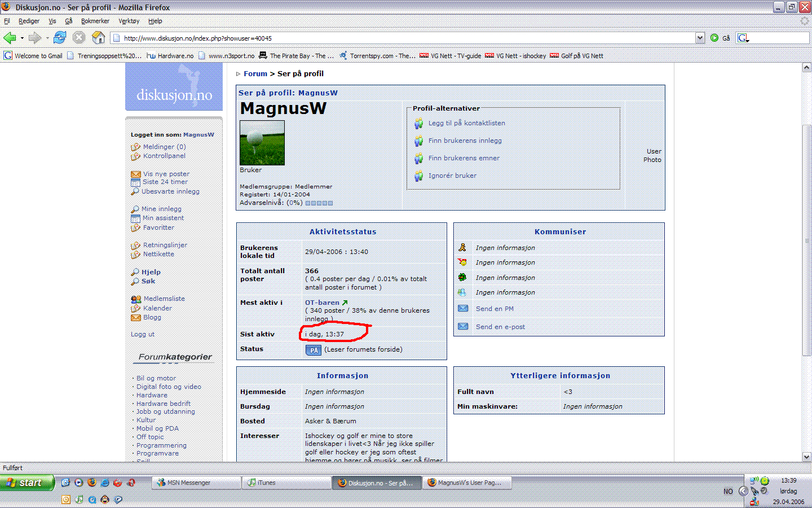The image size is (812, 508).
Task: Click the Søk sidebar link
Action: pyautogui.click(x=148, y=281)
